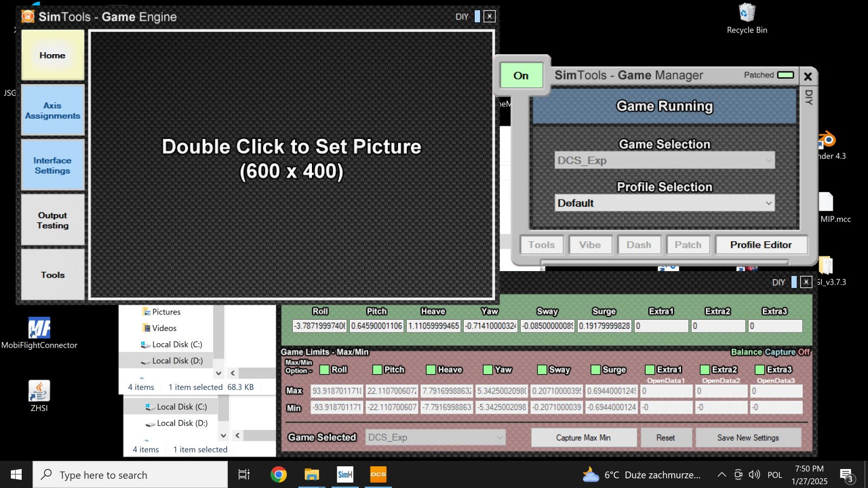
Task: Click the Roll Max value field
Action: [x=337, y=390]
